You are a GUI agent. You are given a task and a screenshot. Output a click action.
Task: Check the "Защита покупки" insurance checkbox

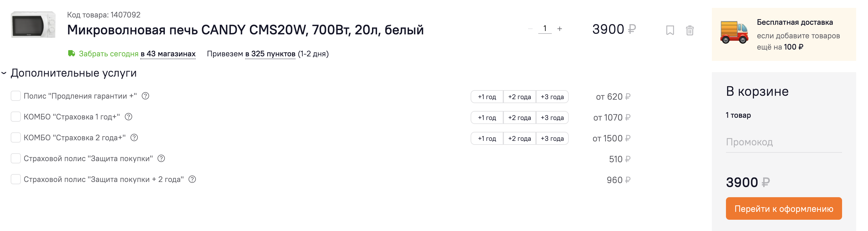point(16,159)
